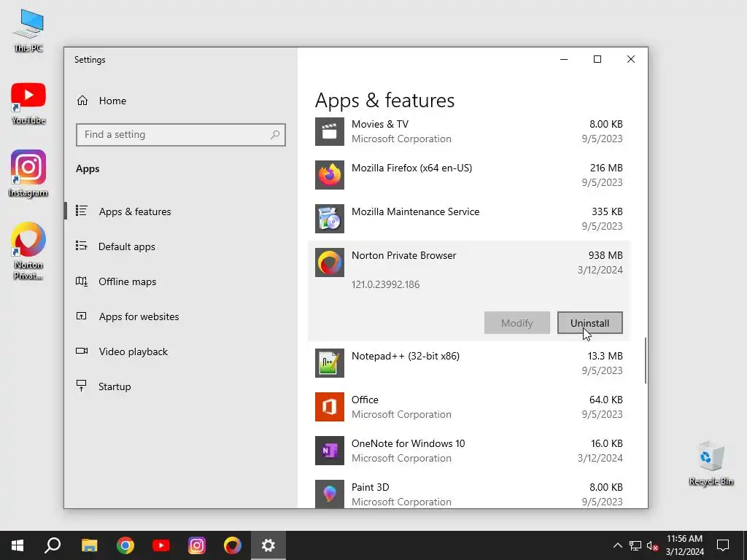Open the Instagram desktop shortcut

(28, 174)
